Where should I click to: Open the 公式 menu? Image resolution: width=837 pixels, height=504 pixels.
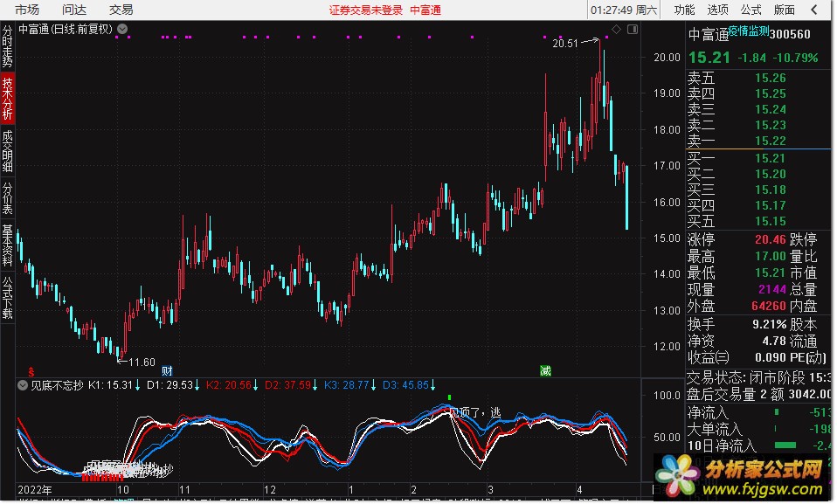click(751, 10)
